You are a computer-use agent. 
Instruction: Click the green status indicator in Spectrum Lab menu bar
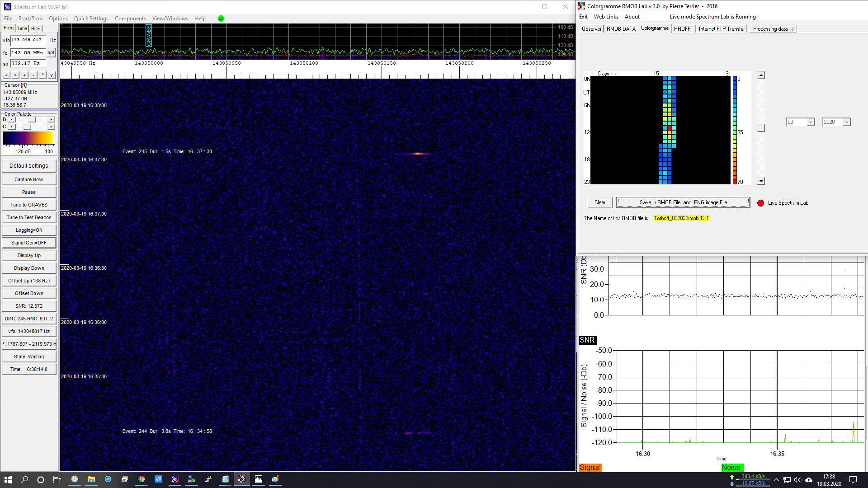[x=221, y=19]
